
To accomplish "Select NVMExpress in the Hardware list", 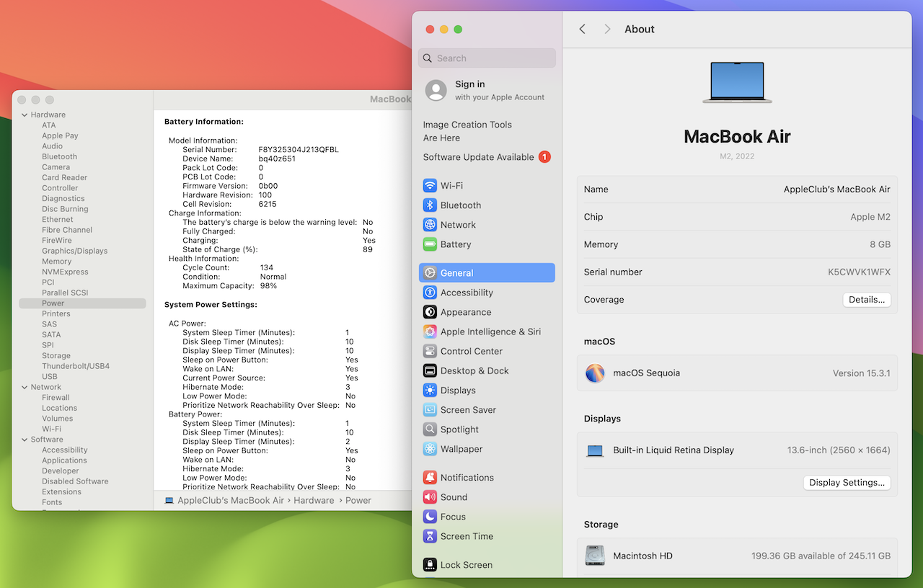I will pos(65,272).
